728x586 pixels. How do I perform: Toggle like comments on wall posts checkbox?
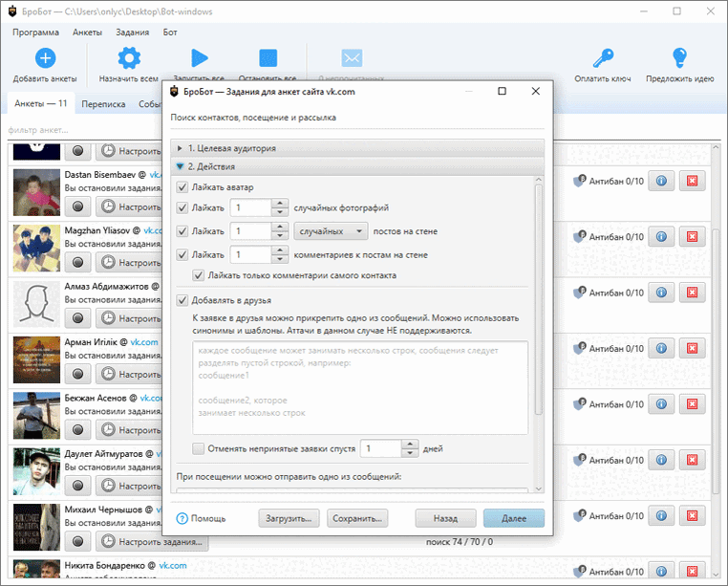click(182, 254)
